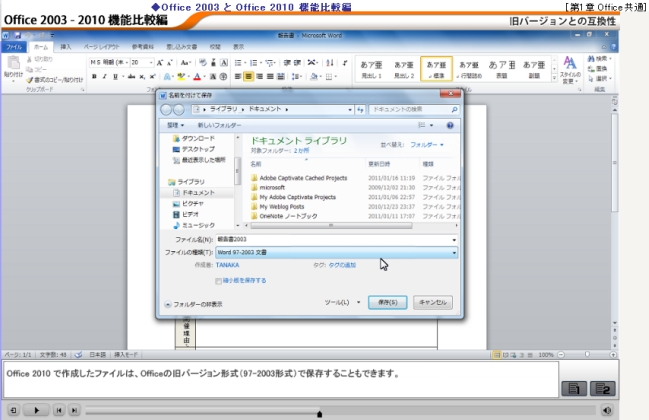
Task: Apply subscript formatting in the ribbon
Action: click(x=142, y=77)
